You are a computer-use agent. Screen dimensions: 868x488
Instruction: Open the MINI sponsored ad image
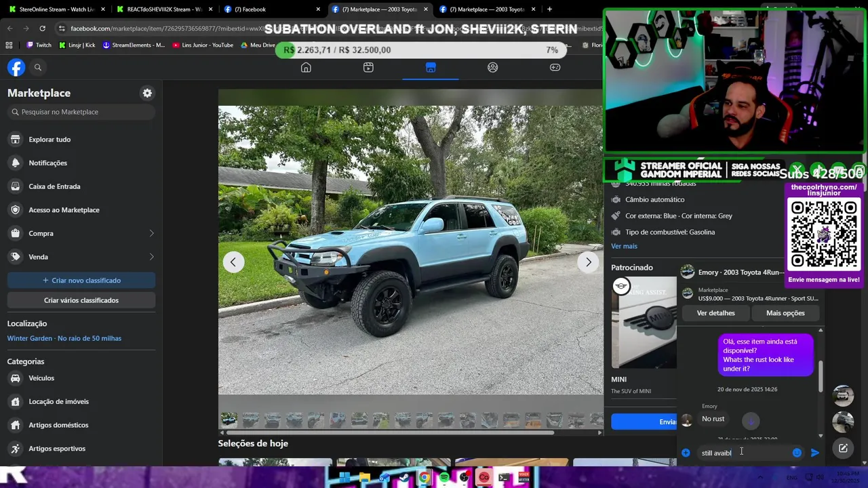pyautogui.click(x=644, y=323)
